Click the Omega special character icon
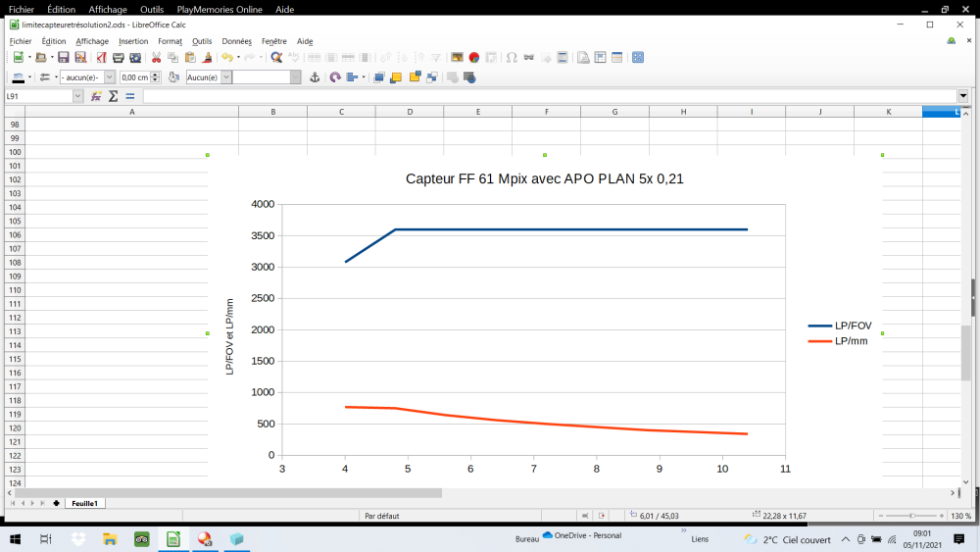Viewport: 980px width, 552px height. (x=512, y=58)
